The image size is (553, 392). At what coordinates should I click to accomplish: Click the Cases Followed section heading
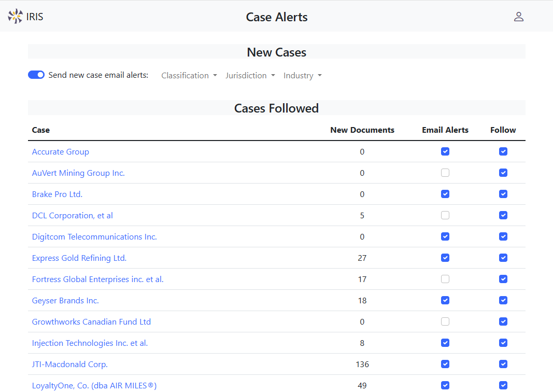tap(277, 108)
